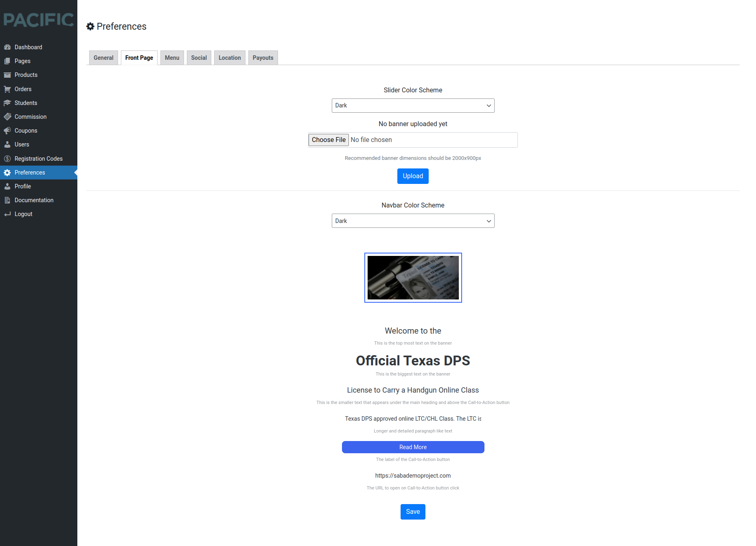Click the 'No file chosen' text

371,140
